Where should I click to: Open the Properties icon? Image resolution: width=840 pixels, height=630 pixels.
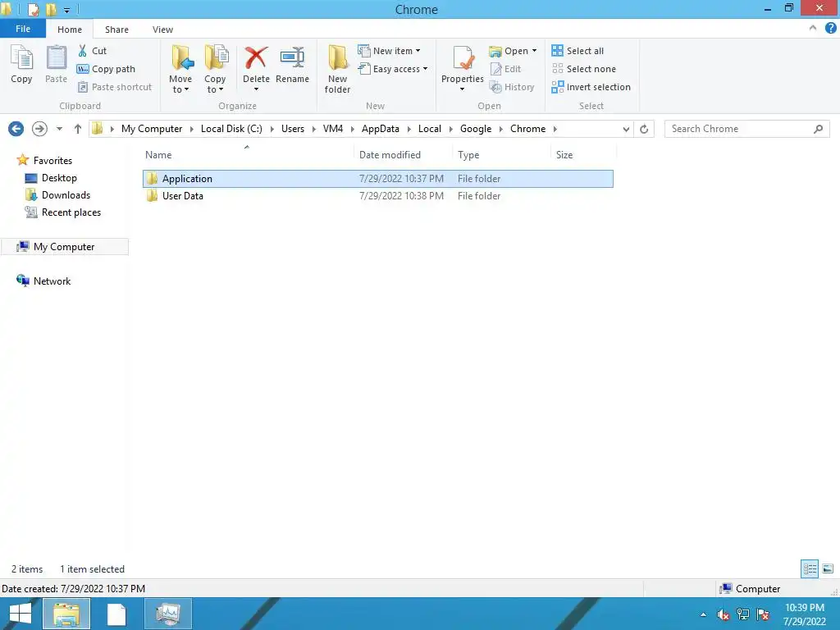click(463, 58)
